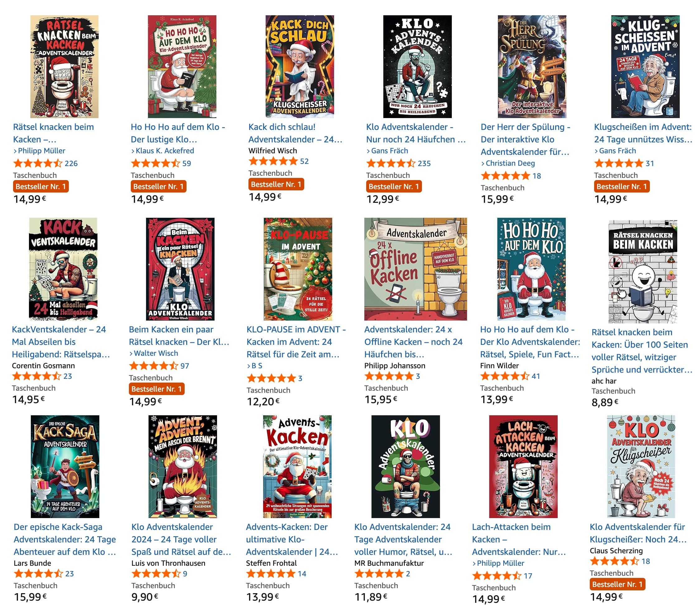Viewport: 700px width, 605px height.
Task: Open the KackVentskalender – 24 Mal Abseilen title link
Action: (61, 342)
